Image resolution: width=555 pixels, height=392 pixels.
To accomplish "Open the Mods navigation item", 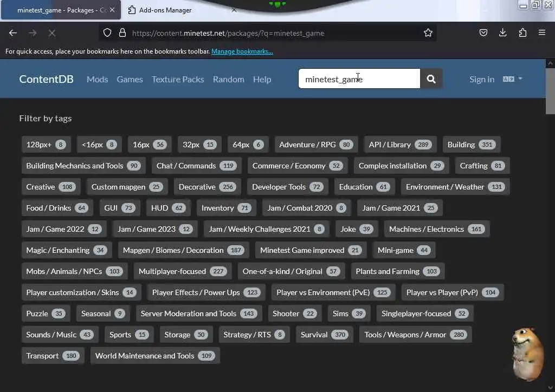I will click(x=98, y=79).
